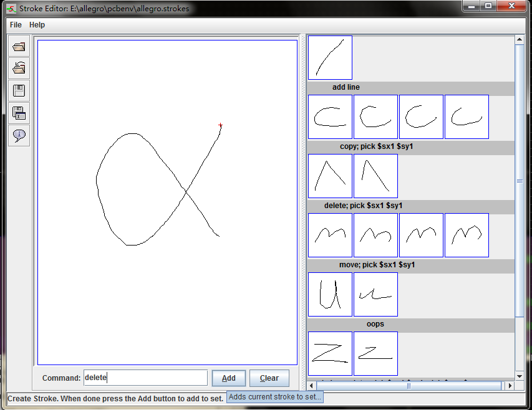Save strokes with the floppy disk icon
The image size is (532, 410).
[19, 91]
